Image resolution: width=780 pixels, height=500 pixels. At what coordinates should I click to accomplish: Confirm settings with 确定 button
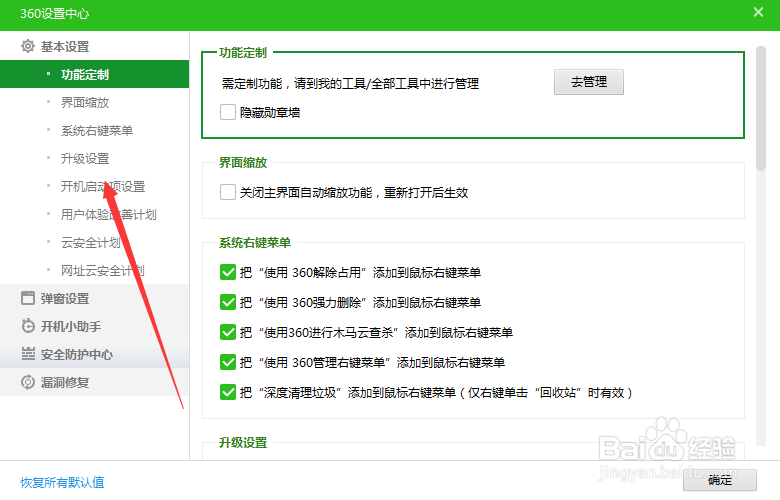720,480
